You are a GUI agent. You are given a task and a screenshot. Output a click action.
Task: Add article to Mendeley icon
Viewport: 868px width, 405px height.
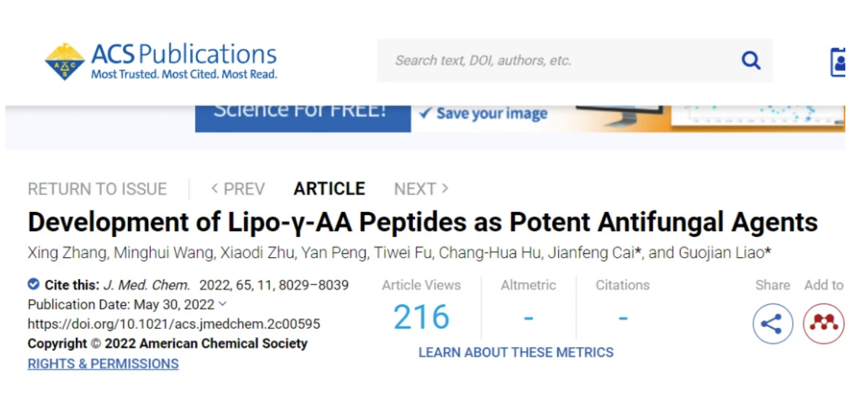click(823, 324)
